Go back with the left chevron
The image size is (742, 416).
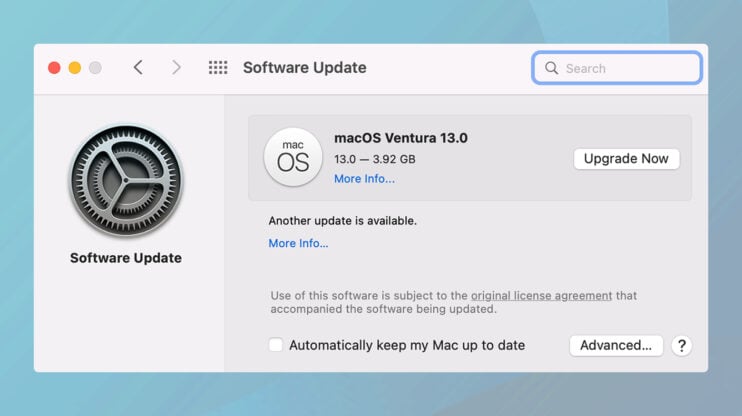point(138,68)
